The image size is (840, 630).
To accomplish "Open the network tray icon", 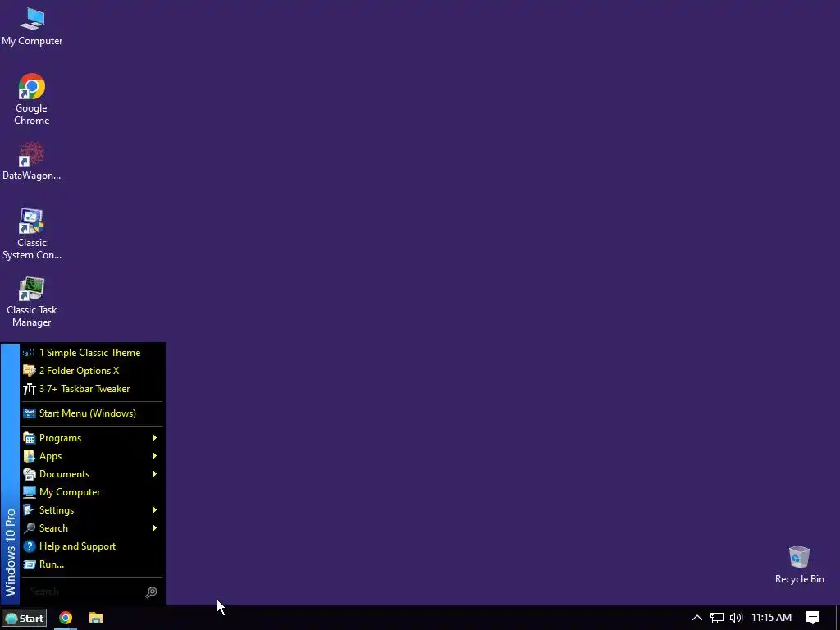I will pos(717,618).
